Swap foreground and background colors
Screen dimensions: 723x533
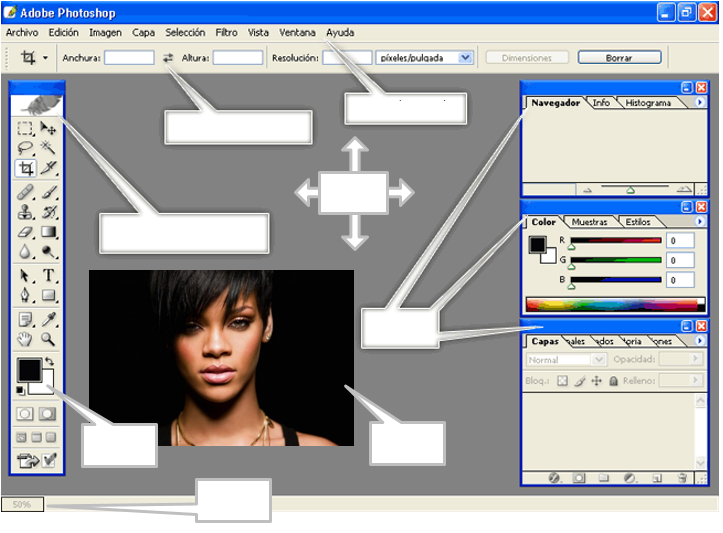click(x=49, y=361)
